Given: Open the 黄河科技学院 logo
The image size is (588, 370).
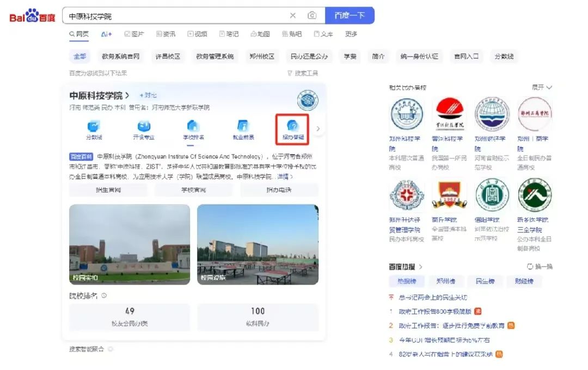Looking at the screenshot, I should tap(449, 114).
